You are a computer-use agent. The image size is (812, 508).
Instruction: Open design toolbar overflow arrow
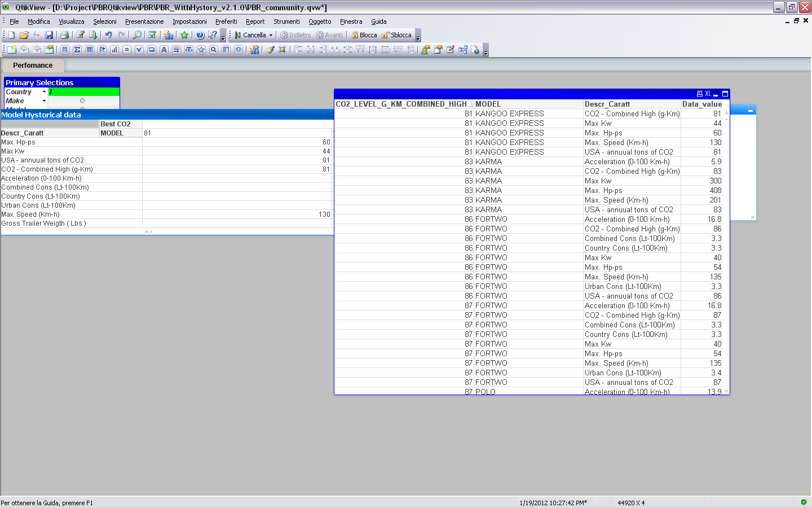(486, 51)
